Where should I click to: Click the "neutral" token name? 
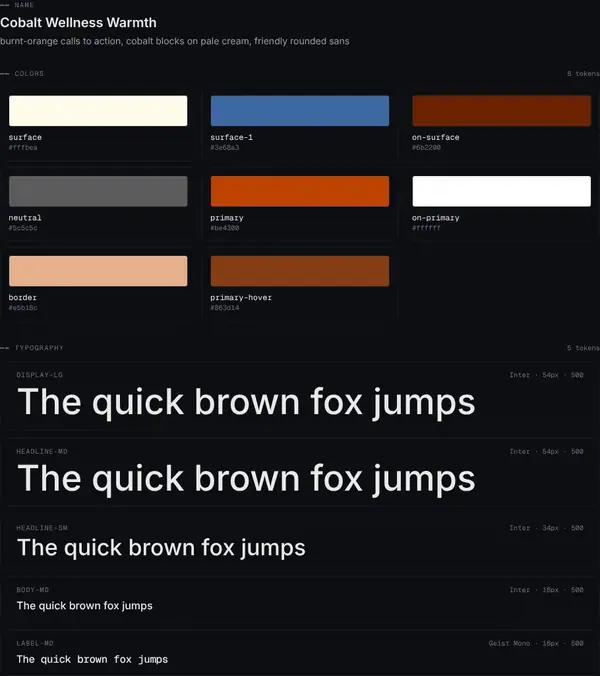[25, 218]
